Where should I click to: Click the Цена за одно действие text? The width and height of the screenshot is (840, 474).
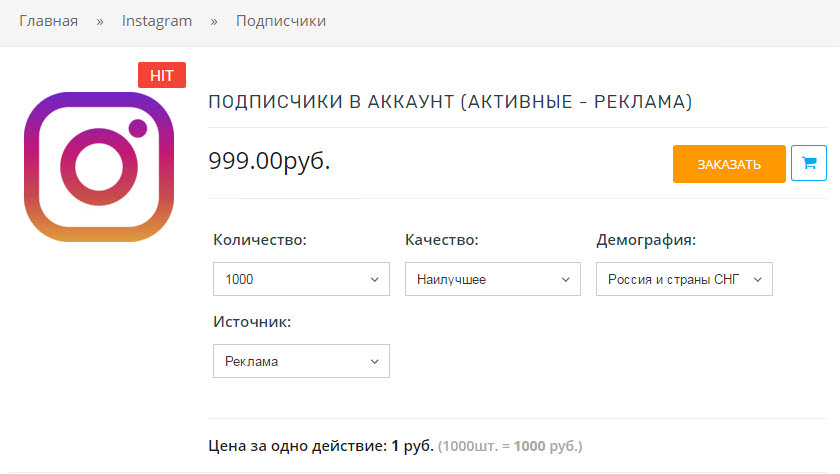coord(297,446)
